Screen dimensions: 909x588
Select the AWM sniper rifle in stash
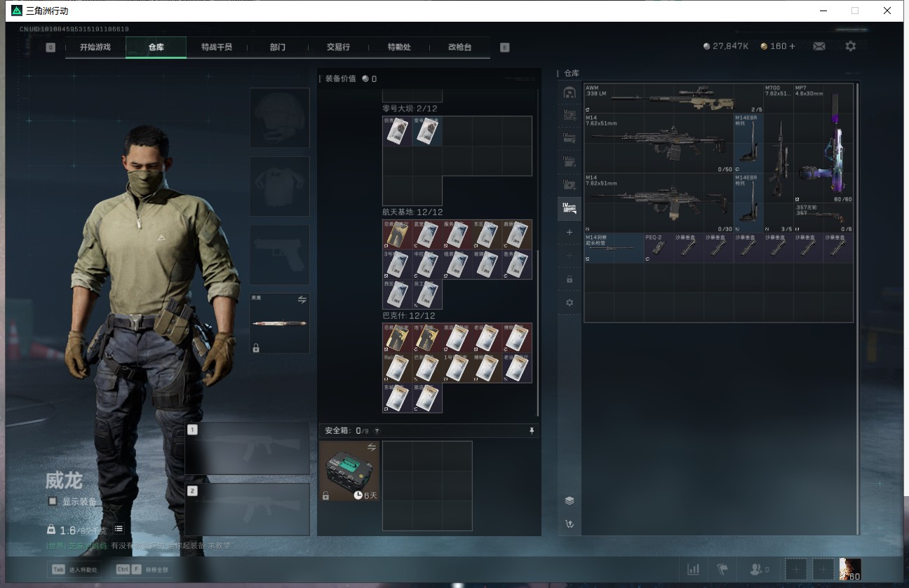673,99
